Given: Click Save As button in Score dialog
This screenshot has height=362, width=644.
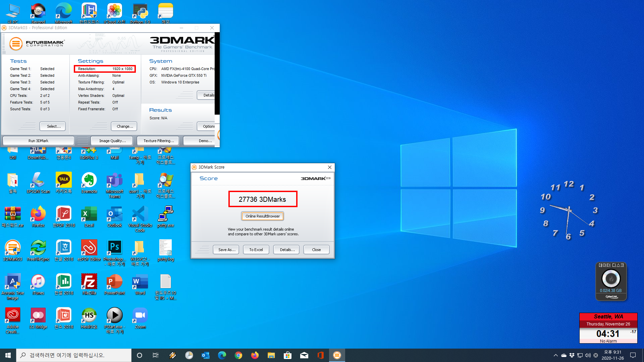Looking at the screenshot, I should click(x=227, y=250).
